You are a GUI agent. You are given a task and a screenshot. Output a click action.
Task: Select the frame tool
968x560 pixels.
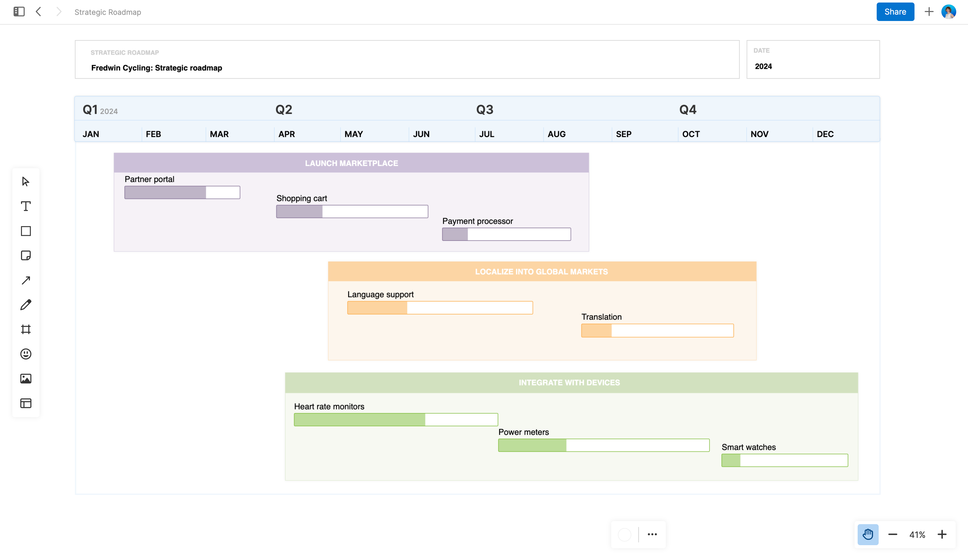(x=25, y=329)
